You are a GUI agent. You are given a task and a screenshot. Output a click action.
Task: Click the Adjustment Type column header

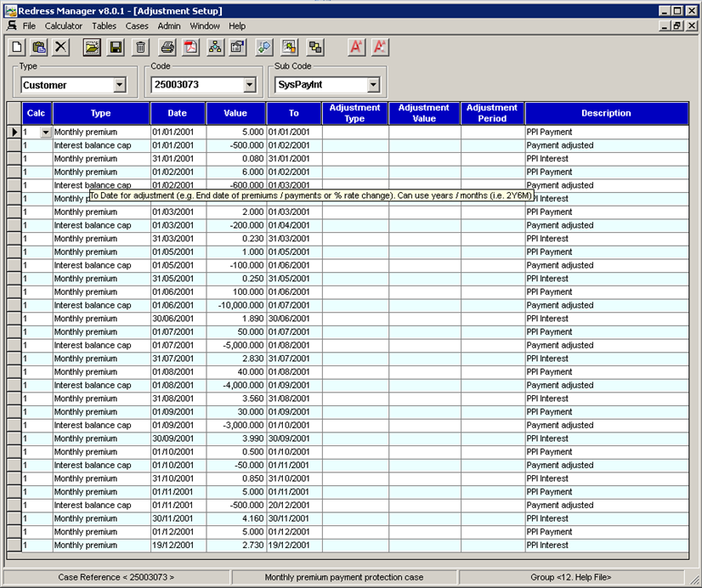click(x=354, y=113)
